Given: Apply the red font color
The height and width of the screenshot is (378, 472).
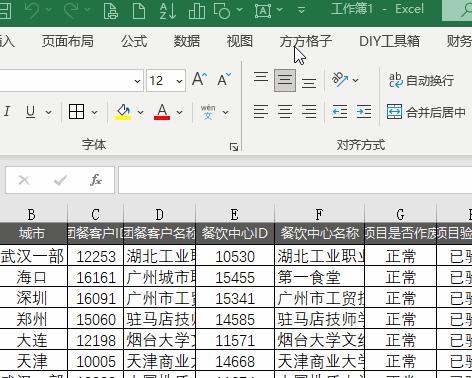Looking at the screenshot, I should [x=162, y=112].
